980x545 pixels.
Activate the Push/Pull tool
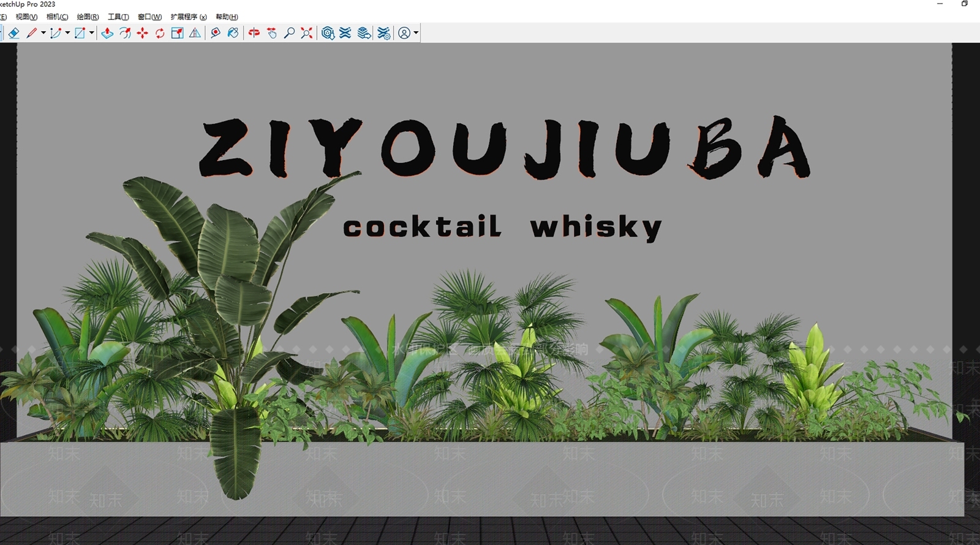[107, 33]
